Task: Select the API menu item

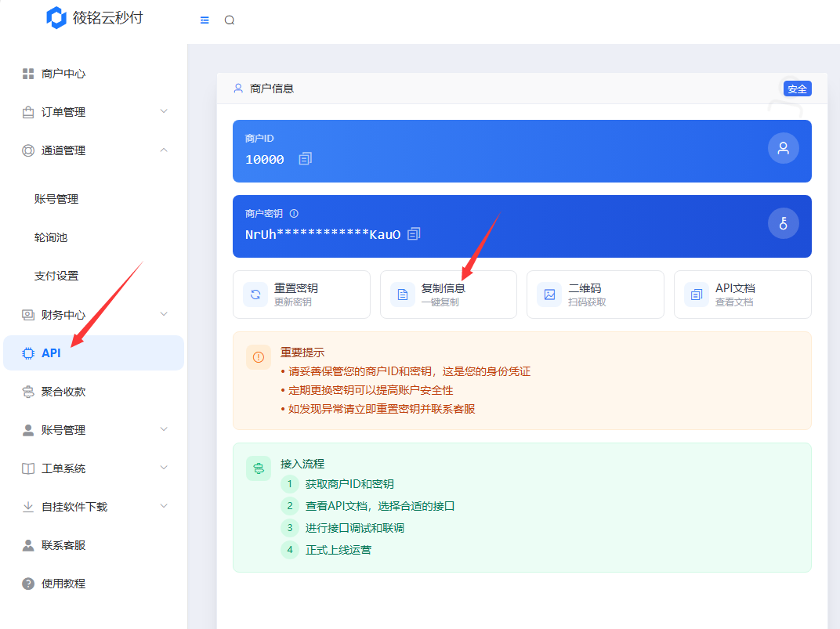Action: point(94,353)
